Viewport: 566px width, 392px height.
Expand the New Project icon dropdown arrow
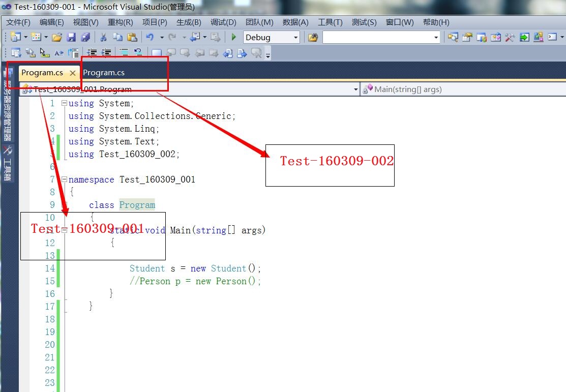[25, 37]
